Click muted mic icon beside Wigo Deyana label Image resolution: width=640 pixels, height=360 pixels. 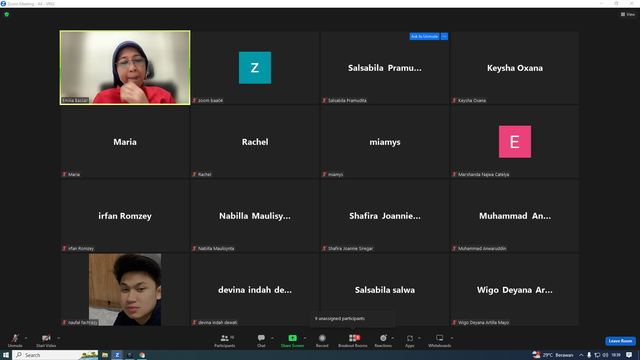454,322
